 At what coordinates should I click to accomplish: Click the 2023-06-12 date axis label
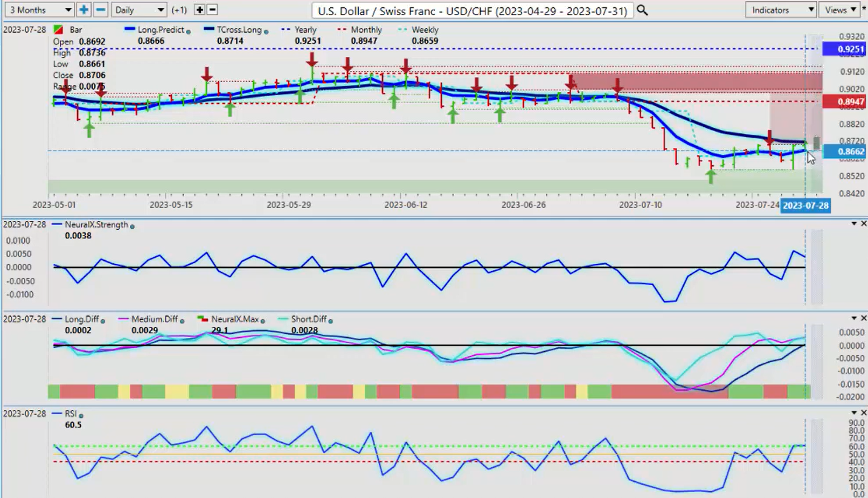click(406, 205)
